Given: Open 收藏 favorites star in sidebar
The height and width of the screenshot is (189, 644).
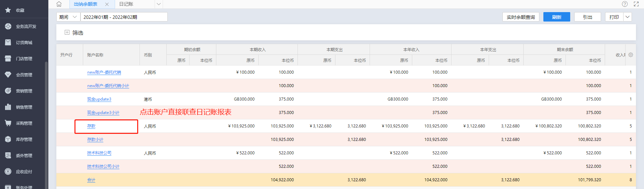Looking at the screenshot, I should click(x=8, y=10).
